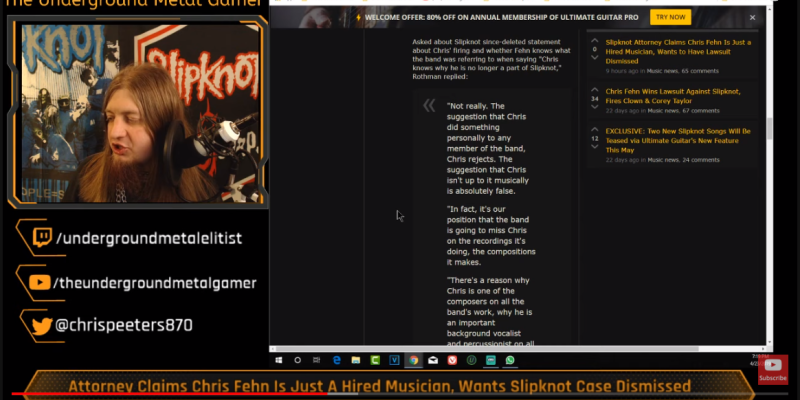Viewport: 800px width, 400px height.
Task: Click the 'Attorney Claims Chris Fehn' headline banner
Action: click(x=380, y=386)
